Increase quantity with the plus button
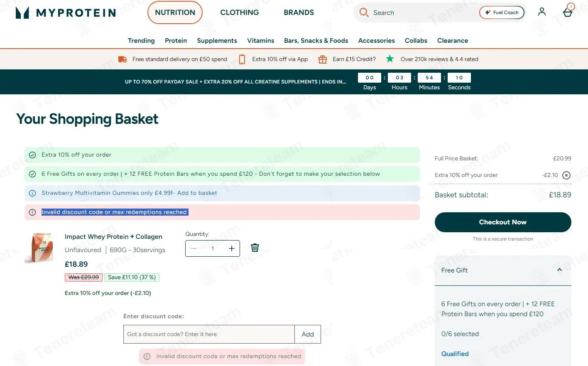 (231, 248)
